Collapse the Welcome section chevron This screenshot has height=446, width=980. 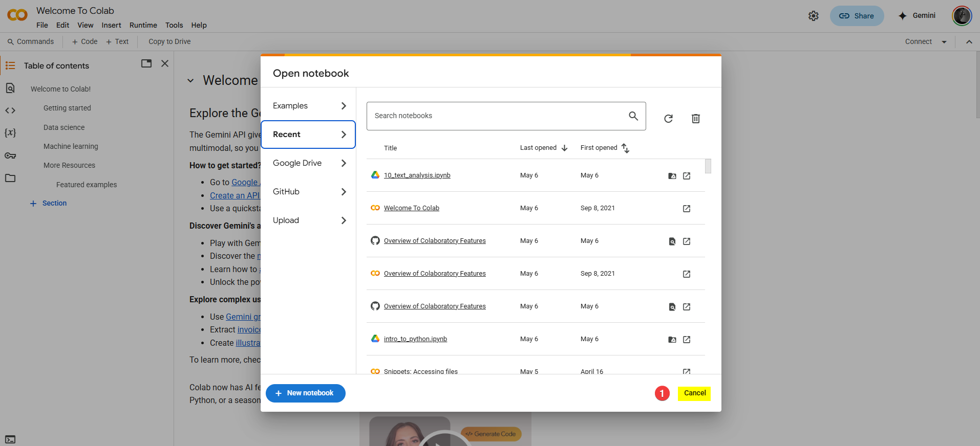point(190,80)
